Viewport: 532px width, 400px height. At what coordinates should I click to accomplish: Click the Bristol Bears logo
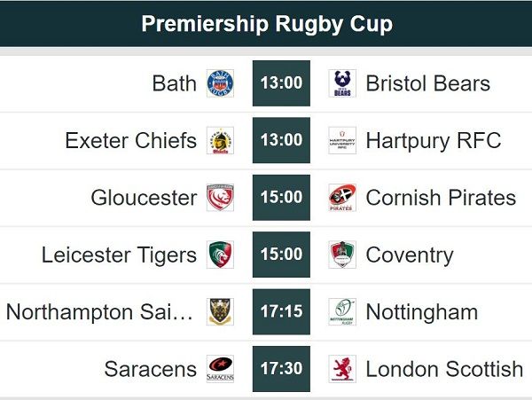click(342, 83)
